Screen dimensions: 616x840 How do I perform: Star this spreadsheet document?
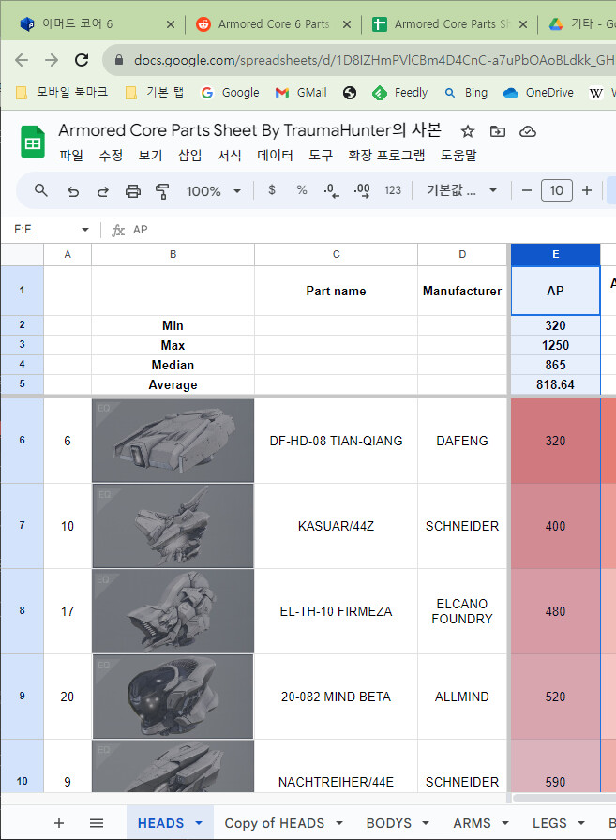coord(468,131)
